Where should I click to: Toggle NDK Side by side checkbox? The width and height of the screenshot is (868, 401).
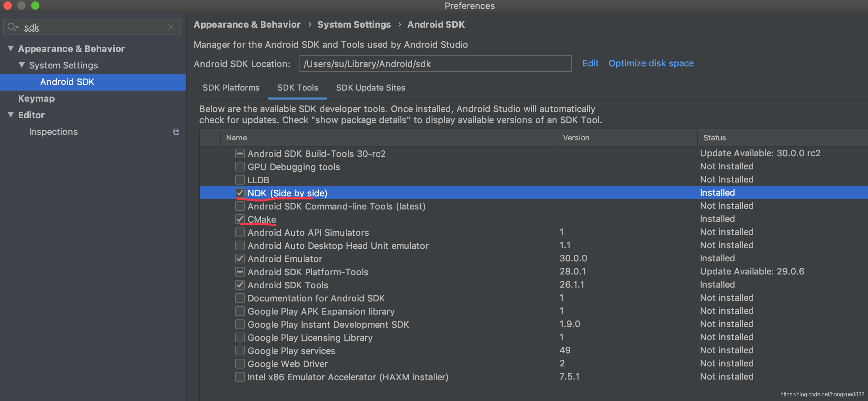coord(239,193)
